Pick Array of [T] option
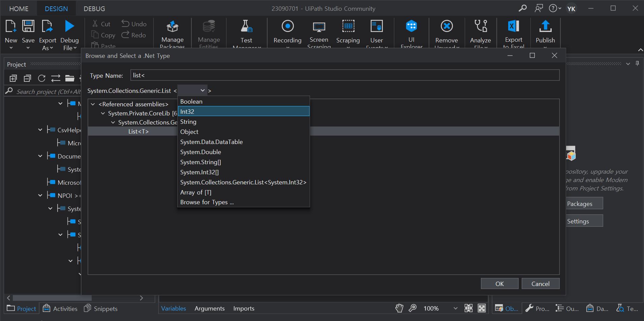The height and width of the screenshot is (321, 644). (243, 192)
